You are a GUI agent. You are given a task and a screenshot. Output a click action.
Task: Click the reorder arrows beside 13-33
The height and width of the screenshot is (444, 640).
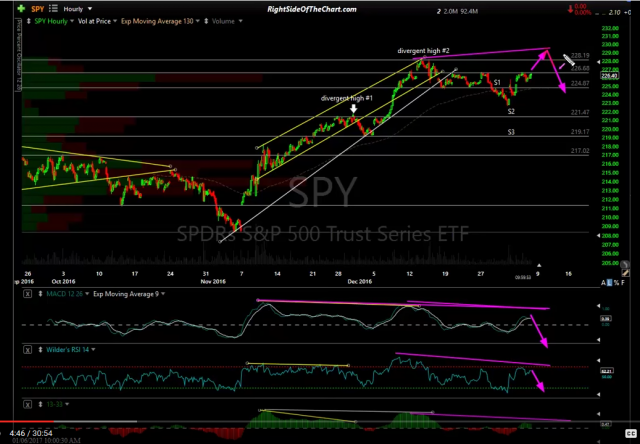tap(40, 405)
